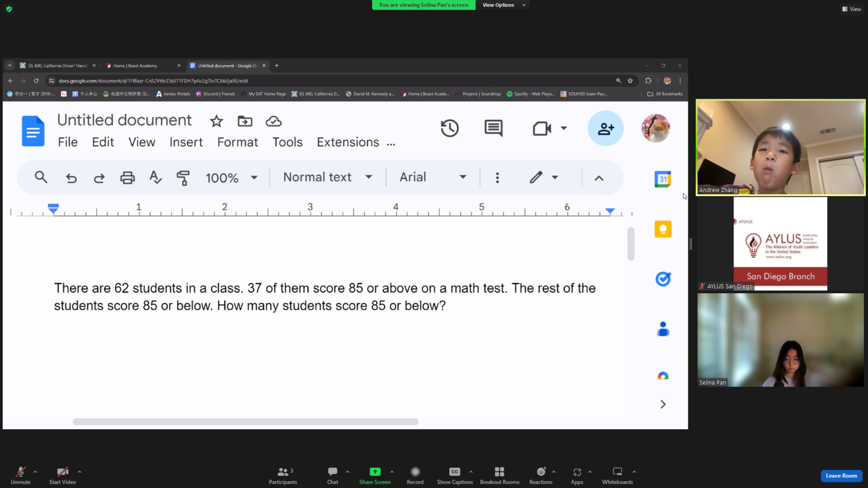Click the vertical scrollbar in document
Image resolution: width=868 pixels, height=488 pixels.
pyautogui.click(x=631, y=244)
